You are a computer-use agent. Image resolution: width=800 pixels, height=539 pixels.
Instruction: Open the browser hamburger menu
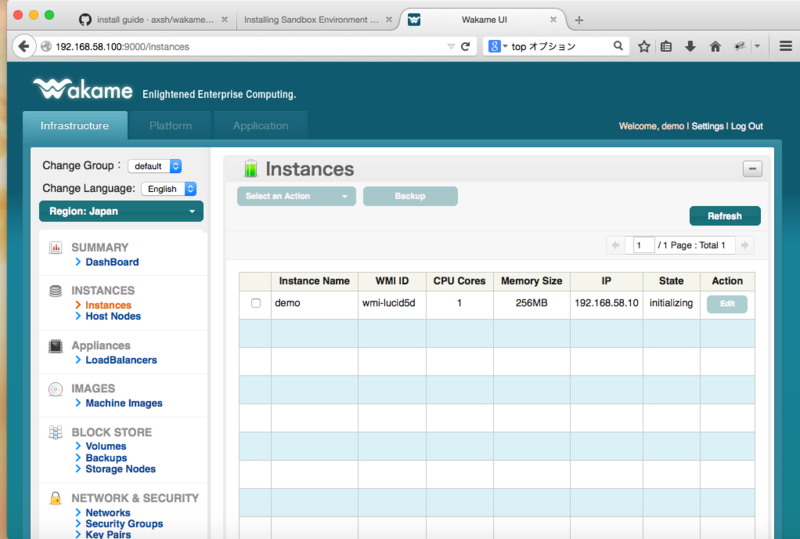[786, 46]
